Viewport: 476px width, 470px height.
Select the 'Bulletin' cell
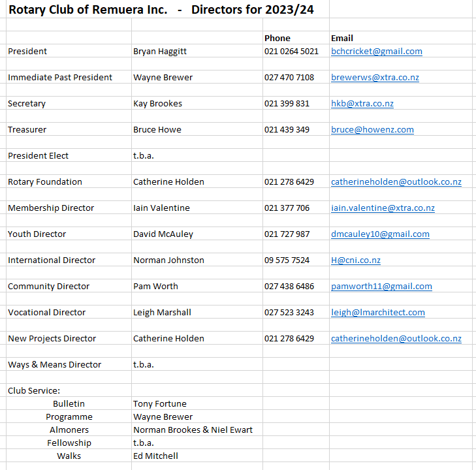[69, 403]
